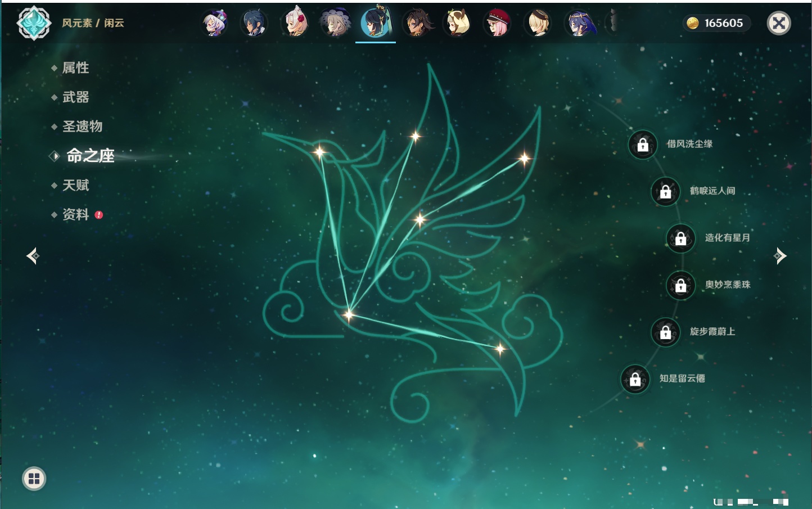Image resolution: width=812 pixels, height=509 pixels.
Task: Switch to the 天赋 talents page
Action: [75, 186]
